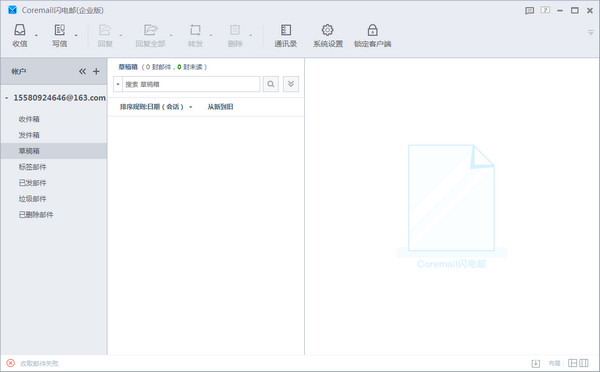Select the 已删除邮件 folder
The image size is (600, 372).
36,215
